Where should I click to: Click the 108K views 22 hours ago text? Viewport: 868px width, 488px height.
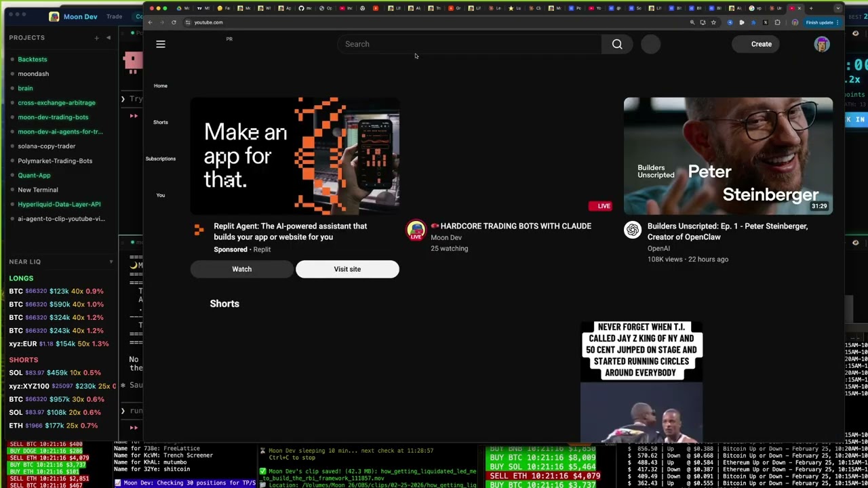click(x=688, y=260)
